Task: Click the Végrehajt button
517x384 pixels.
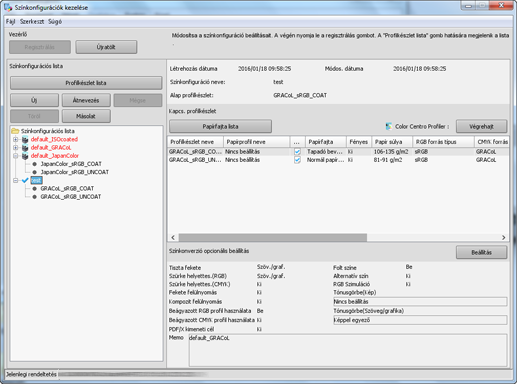Action: click(481, 126)
